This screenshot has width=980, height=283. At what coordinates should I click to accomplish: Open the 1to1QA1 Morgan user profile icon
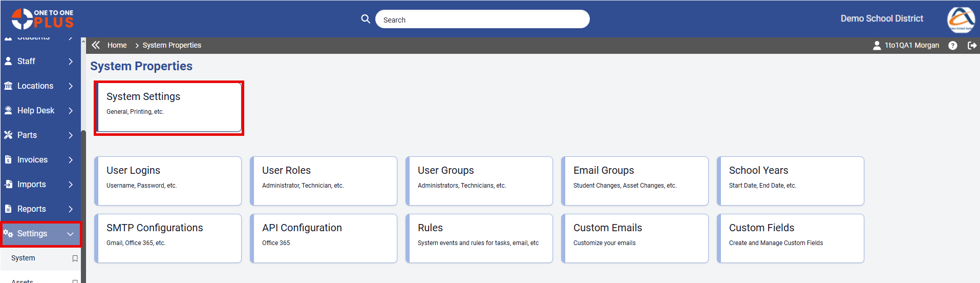877,45
